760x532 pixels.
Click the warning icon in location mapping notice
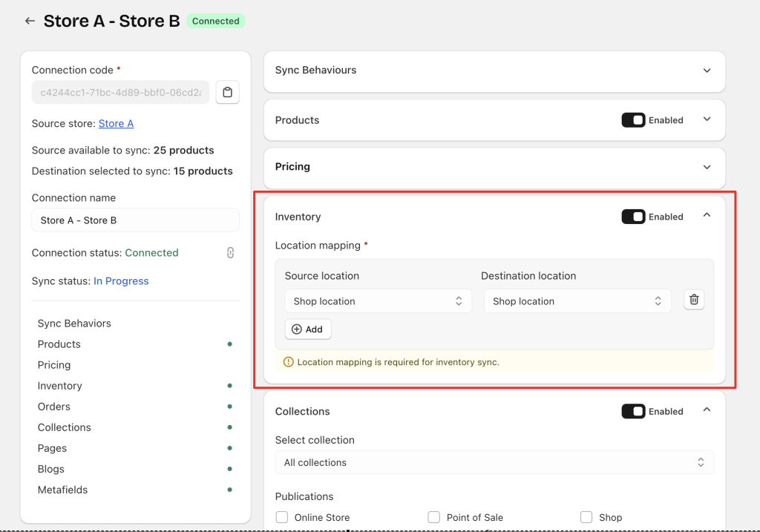pyautogui.click(x=288, y=363)
